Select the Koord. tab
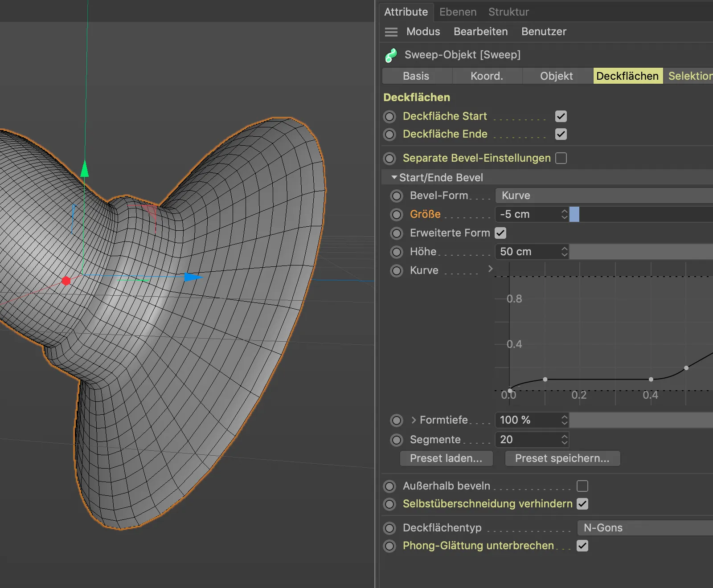This screenshot has width=713, height=588. pos(487,76)
